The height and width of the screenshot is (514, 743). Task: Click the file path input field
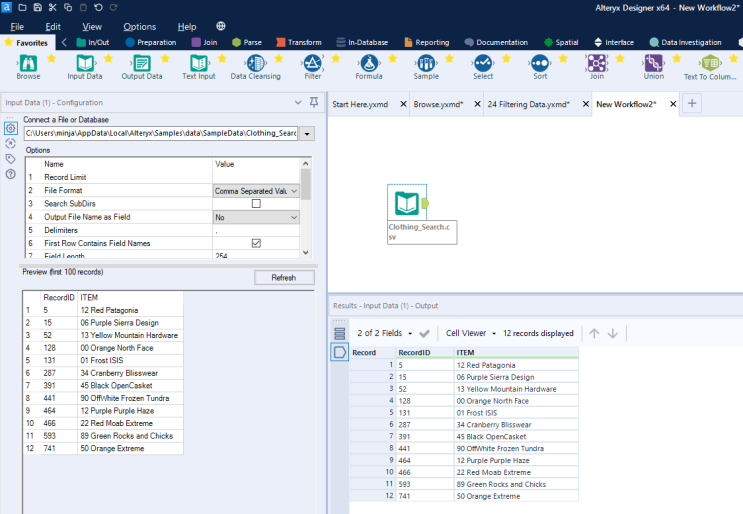pos(161,134)
